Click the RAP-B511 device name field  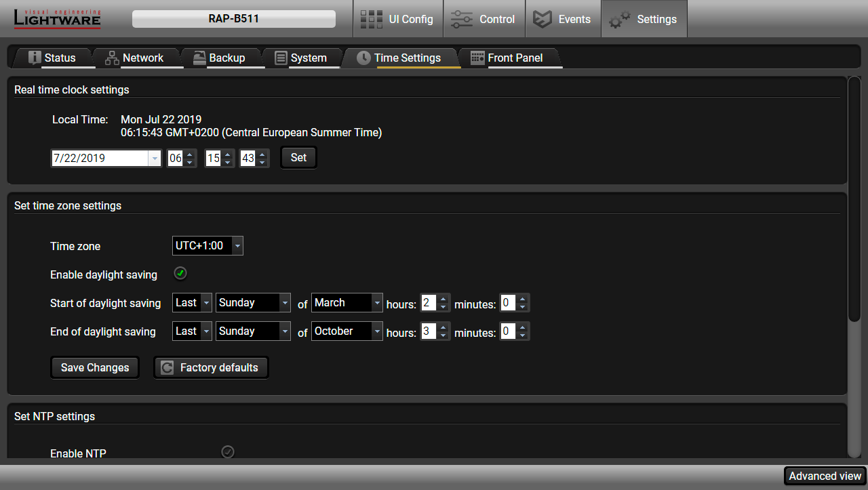click(x=234, y=19)
